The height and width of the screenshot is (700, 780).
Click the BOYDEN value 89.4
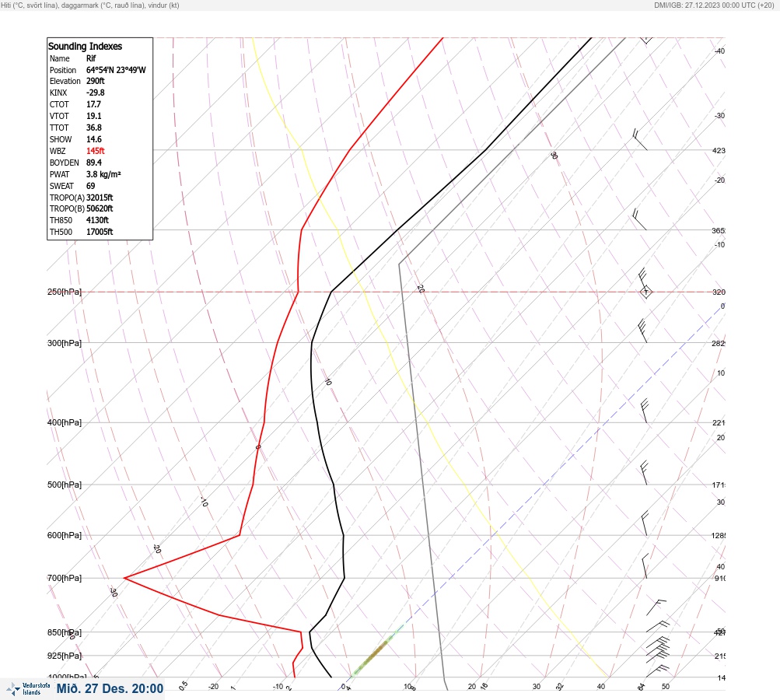coord(94,163)
